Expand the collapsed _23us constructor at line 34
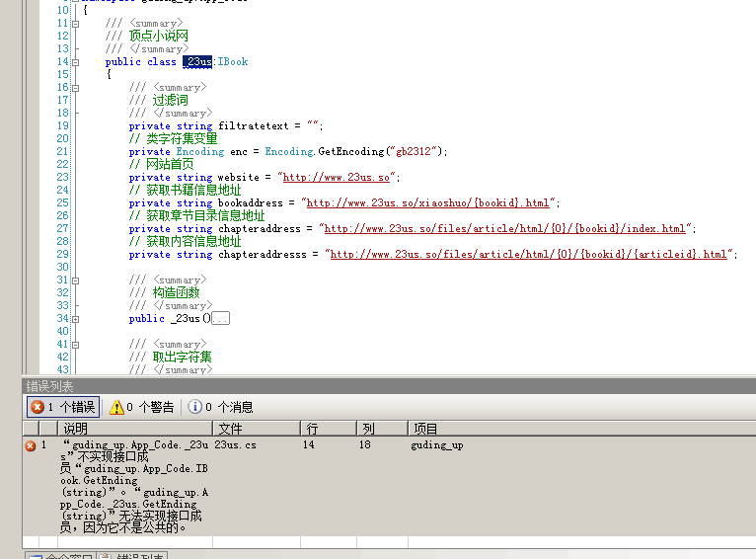The image size is (756, 559). [x=75, y=319]
